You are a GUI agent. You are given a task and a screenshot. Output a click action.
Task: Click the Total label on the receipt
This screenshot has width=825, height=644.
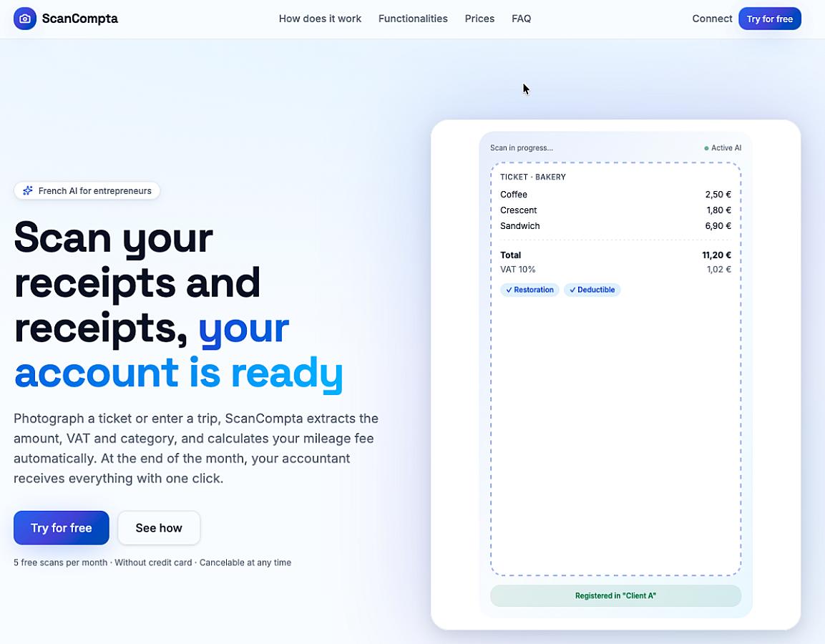[x=510, y=255]
